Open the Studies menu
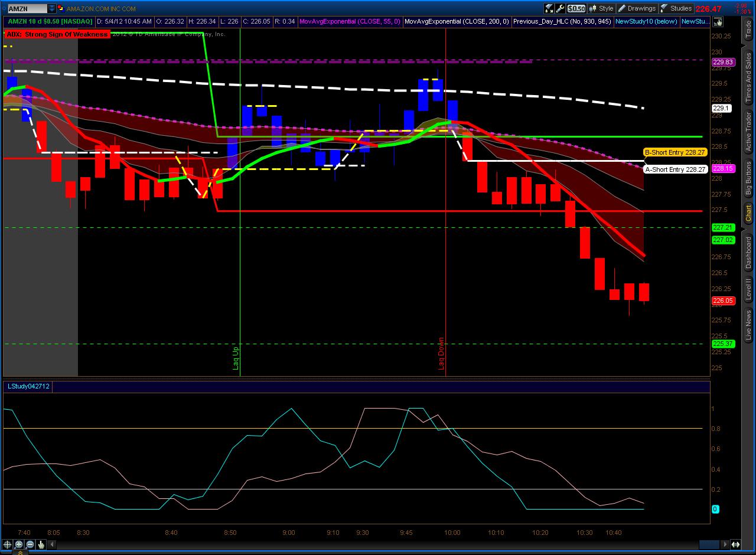Image resolution: width=756 pixels, height=555 pixels. (676, 8)
